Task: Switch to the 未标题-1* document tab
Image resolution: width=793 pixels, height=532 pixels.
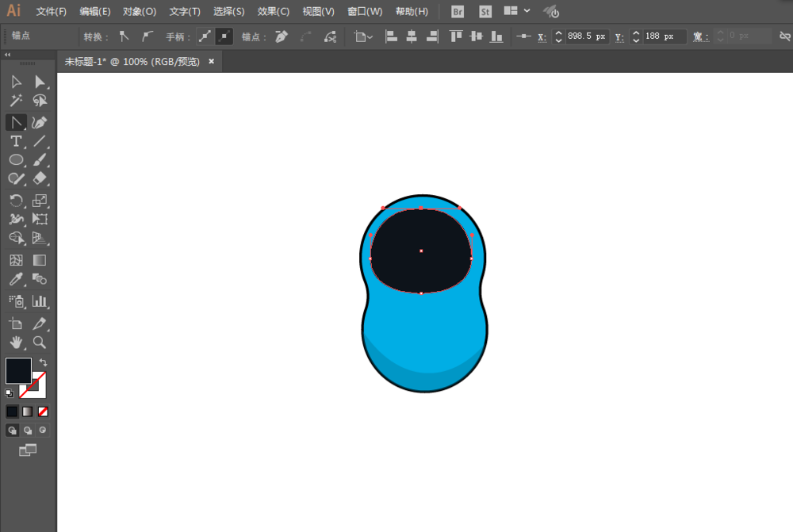Action: (x=132, y=62)
